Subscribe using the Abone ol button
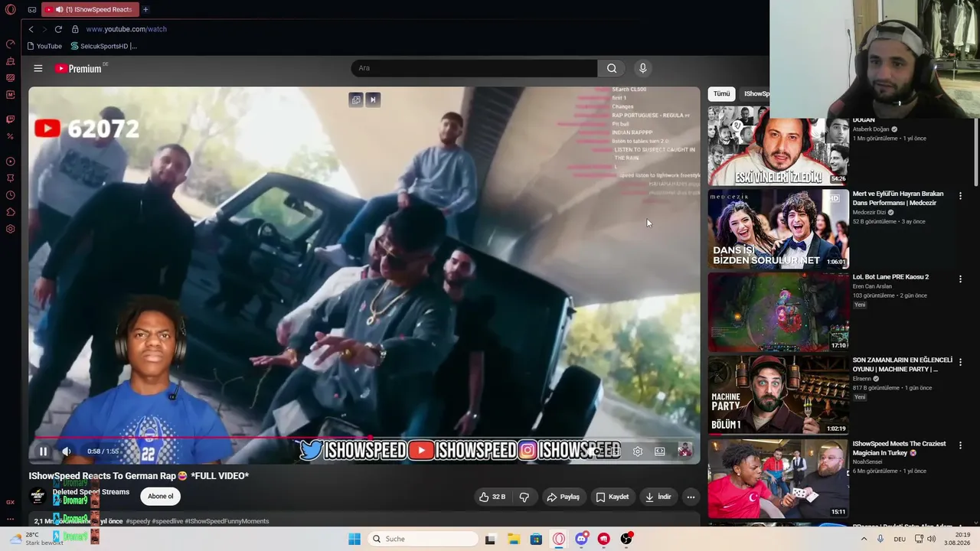 161,497
